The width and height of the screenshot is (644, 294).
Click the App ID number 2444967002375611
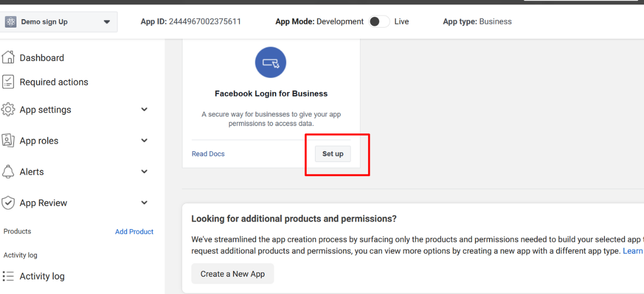coord(205,22)
